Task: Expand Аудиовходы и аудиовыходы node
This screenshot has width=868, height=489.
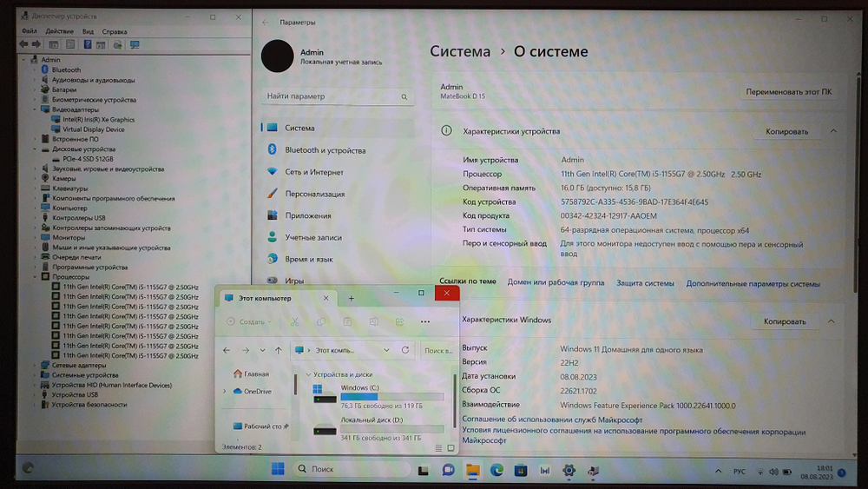Action: click(35, 80)
